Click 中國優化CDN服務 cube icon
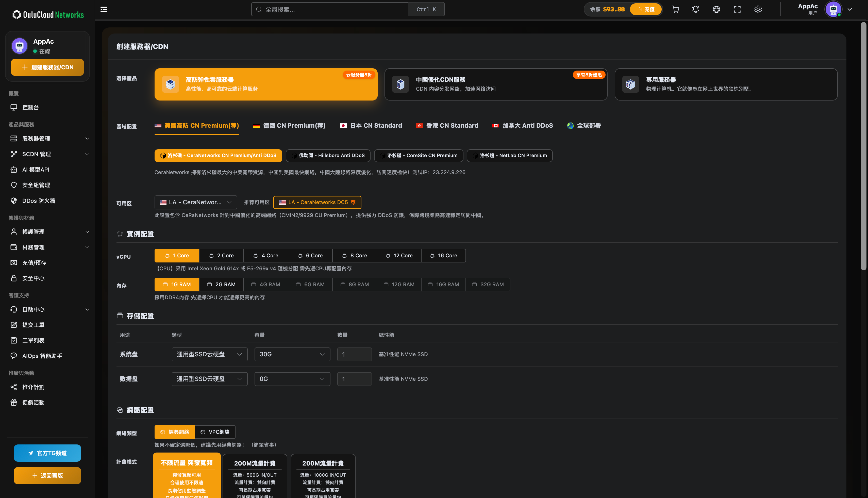 (x=400, y=84)
